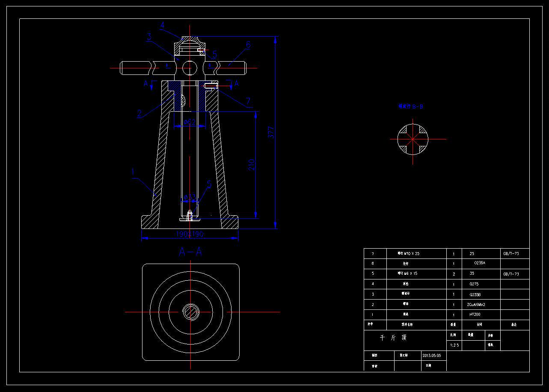Select the "材料" column header
The width and height of the screenshot is (549, 392).
pyautogui.click(x=479, y=325)
